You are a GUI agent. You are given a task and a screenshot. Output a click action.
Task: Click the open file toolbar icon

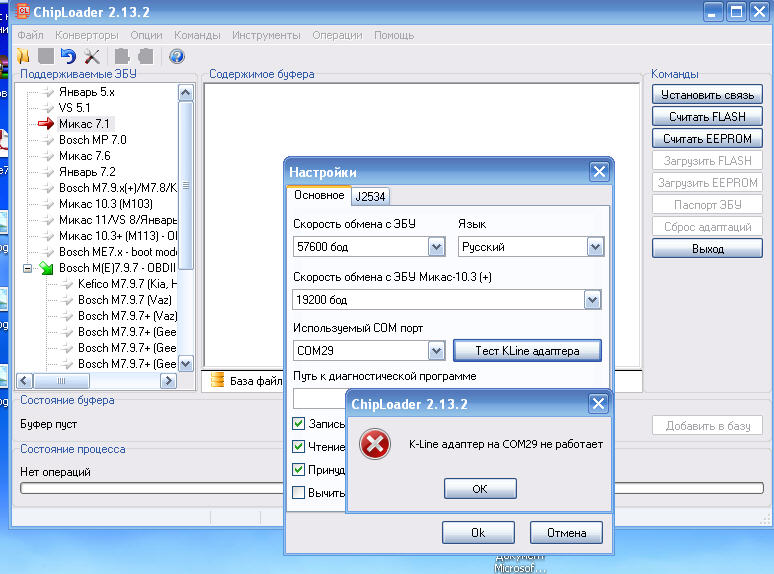pyautogui.click(x=23, y=56)
